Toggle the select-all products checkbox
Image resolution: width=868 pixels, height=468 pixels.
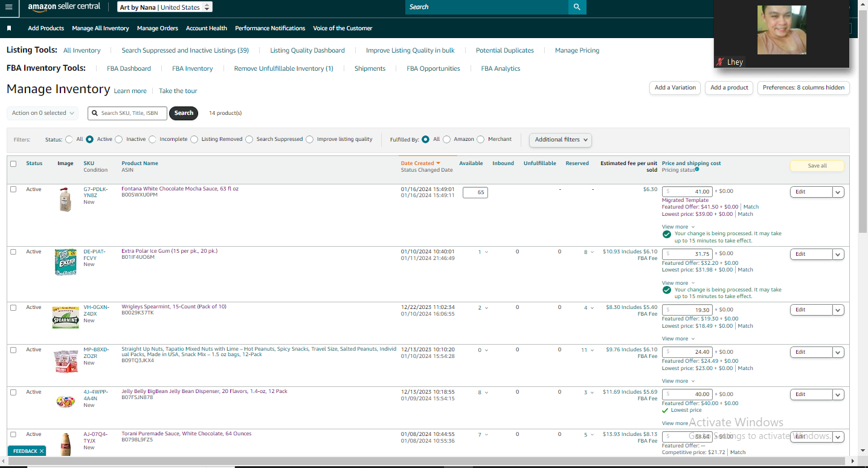click(x=13, y=163)
